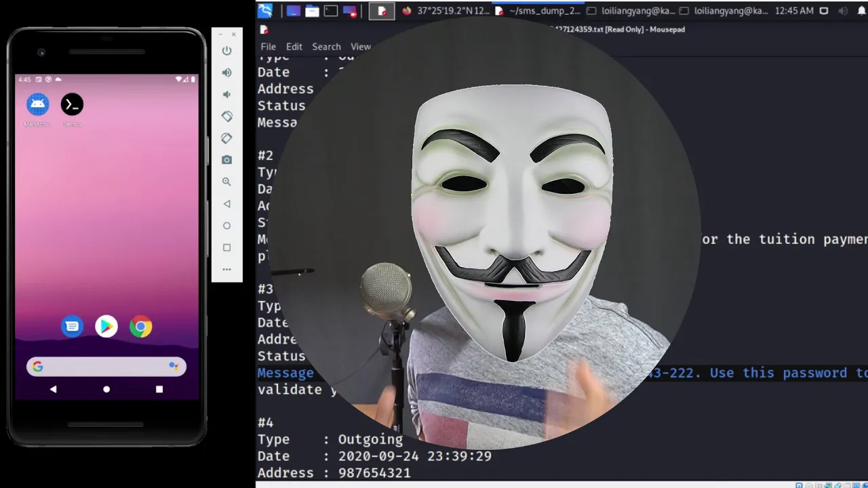Click the 12:45 AM panel clock
This screenshot has height=488, width=868.
tap(794, 11)
